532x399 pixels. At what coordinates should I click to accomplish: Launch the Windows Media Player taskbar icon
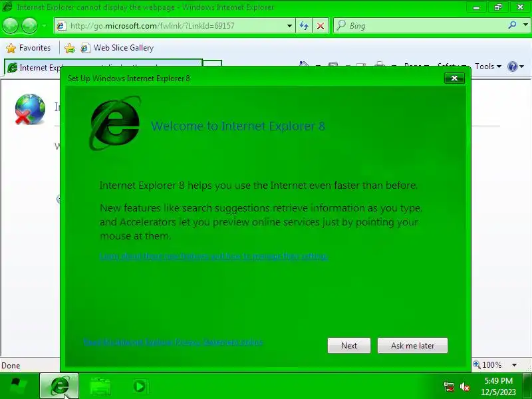click(x=140, y=386)
